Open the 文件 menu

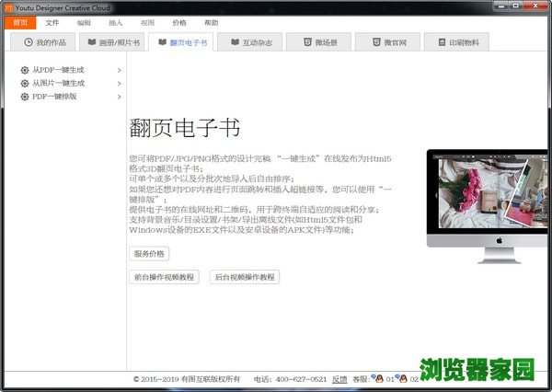tap(52, 21)
